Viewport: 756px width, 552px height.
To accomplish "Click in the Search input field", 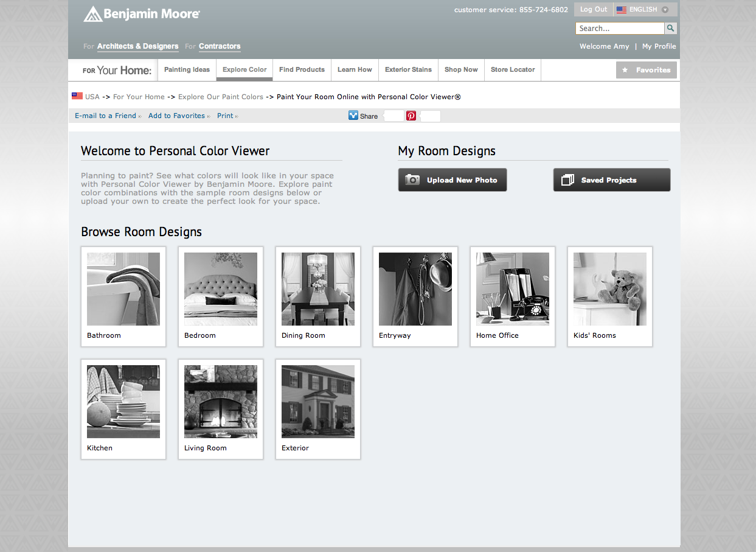I will click(x=620, y=29).
